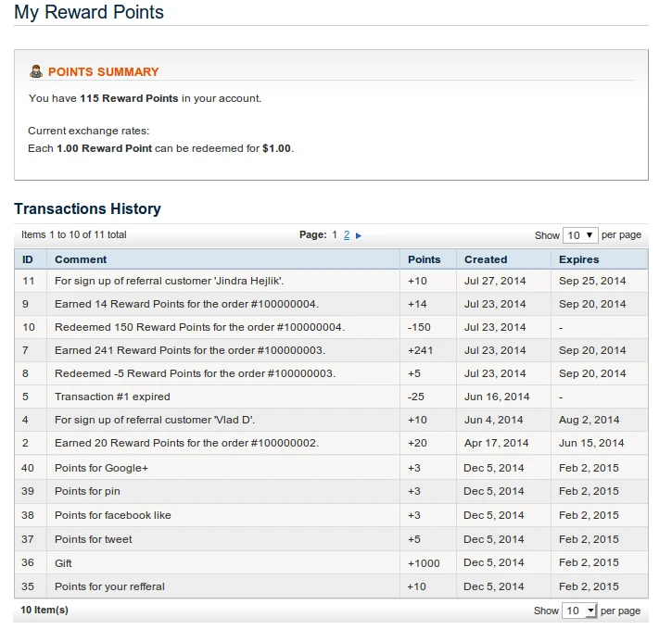Open the top per-page Show dropdown

(580, 235)
